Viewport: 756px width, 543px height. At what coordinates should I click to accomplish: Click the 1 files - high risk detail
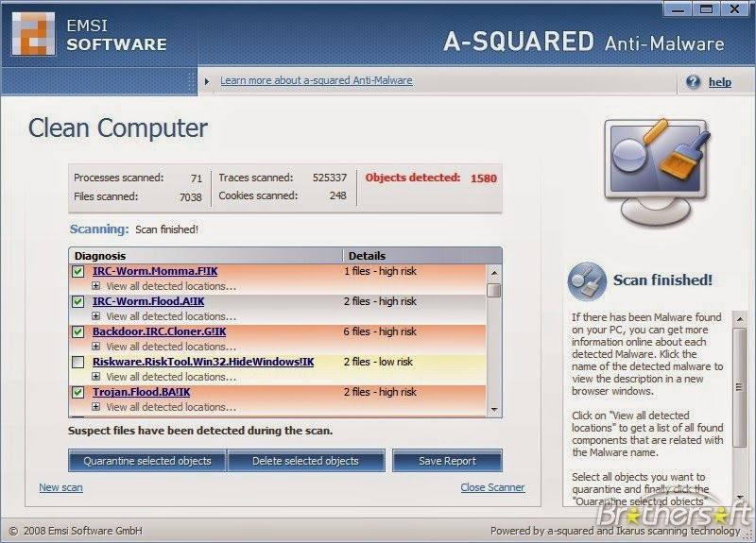380,271
